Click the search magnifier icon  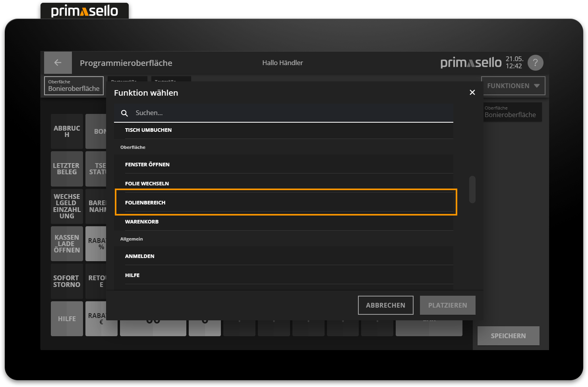click(x=124, y=113)
